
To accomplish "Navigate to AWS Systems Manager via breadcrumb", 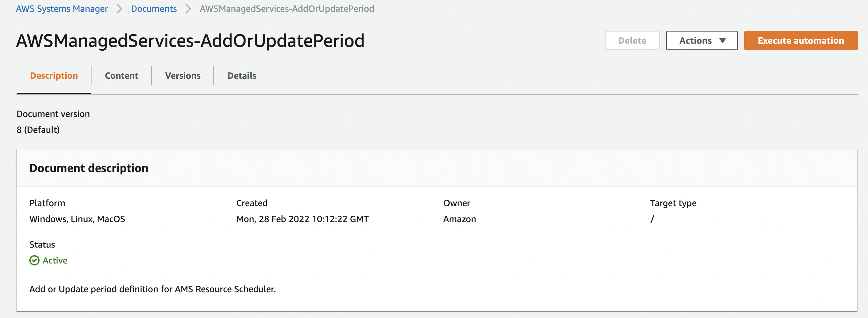I will (x=62, y=9).
